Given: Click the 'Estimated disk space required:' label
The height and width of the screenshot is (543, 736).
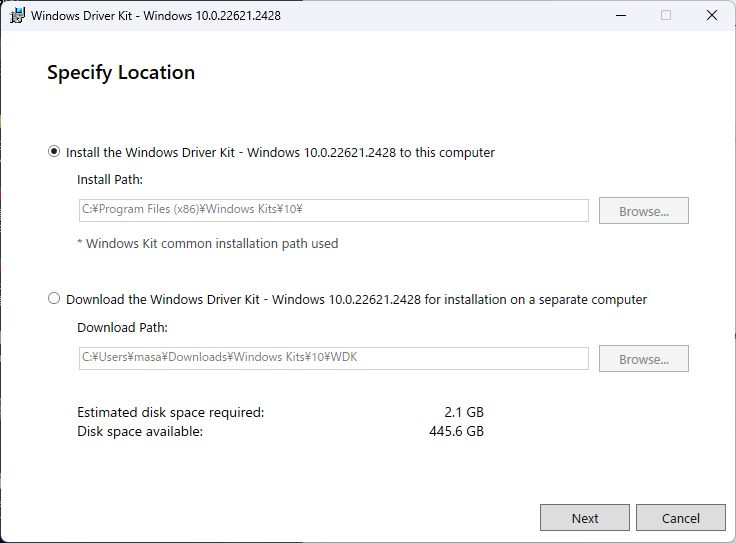Looking at the screenshot, I should coord(171,412).
